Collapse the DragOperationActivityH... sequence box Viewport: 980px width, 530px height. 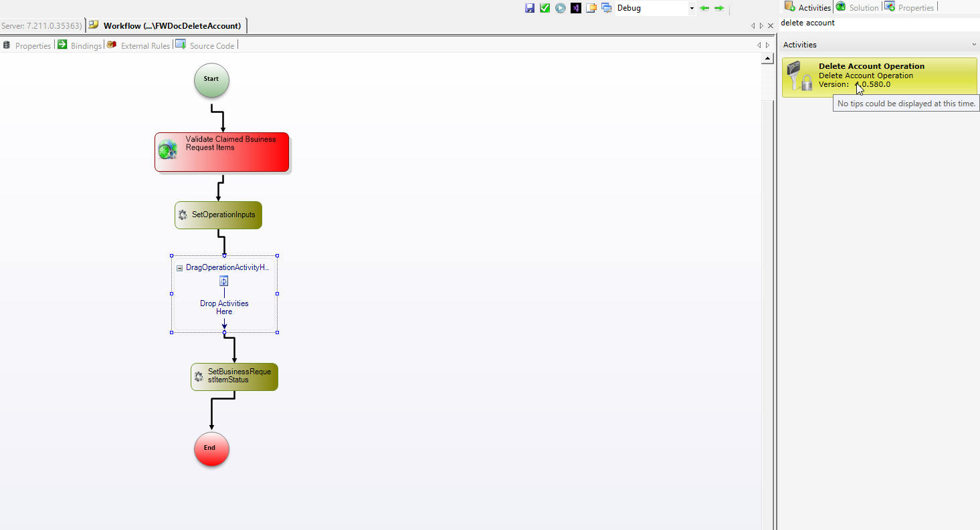(x=179, y=268)
